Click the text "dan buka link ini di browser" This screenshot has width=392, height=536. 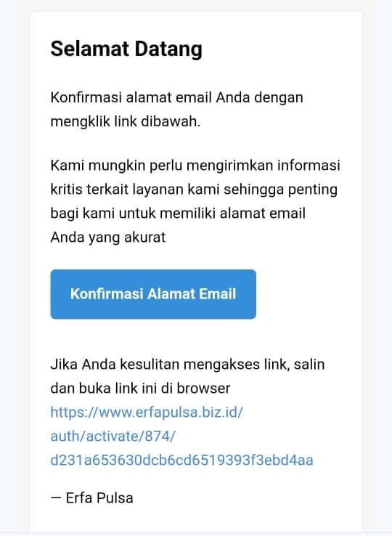140,389
